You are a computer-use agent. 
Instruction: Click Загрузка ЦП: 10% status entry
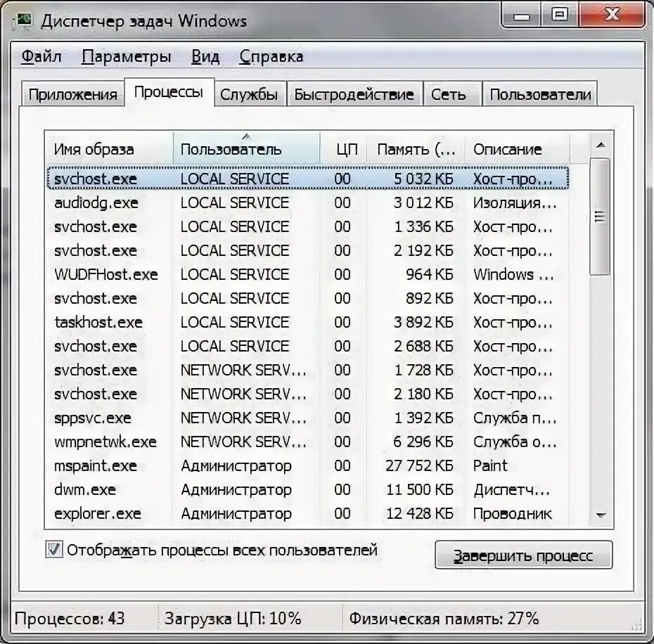[x=233, y=618]
